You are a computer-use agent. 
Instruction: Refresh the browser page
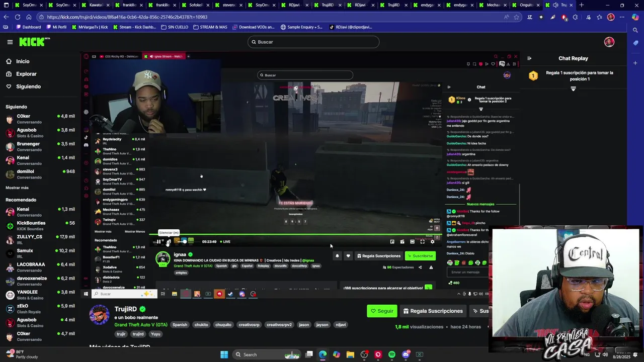tap(17, 17)
